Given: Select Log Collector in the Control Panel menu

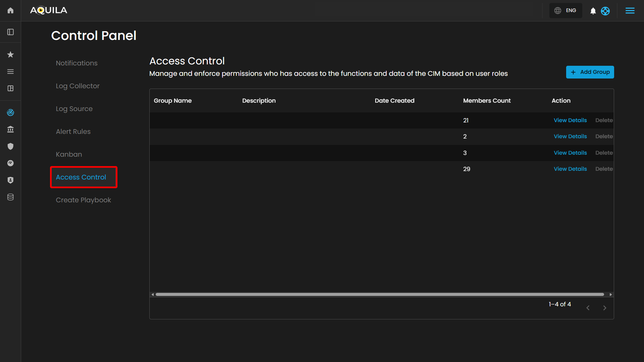Looking at the screenshot, I should 78,86.
